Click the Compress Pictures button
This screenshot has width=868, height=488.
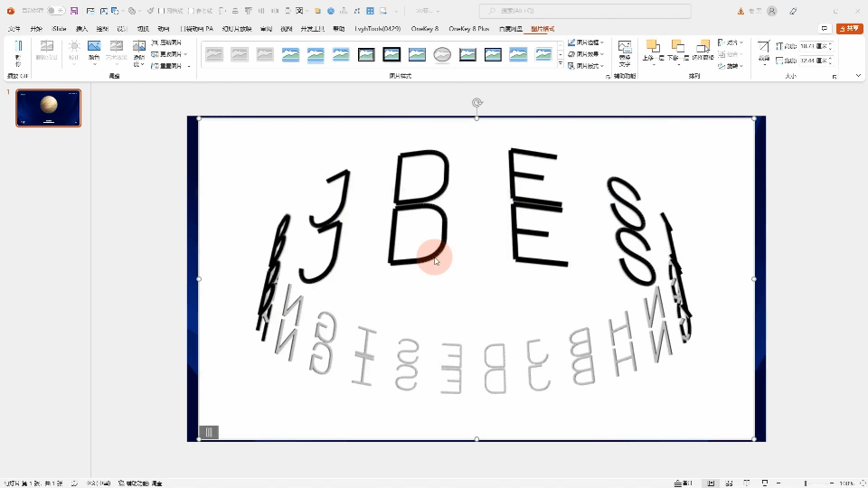165,42
